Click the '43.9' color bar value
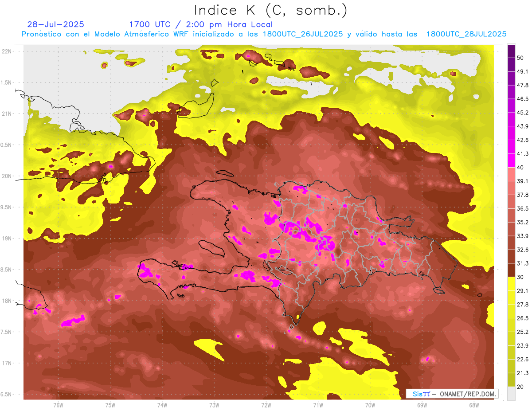 coord(523,126)
